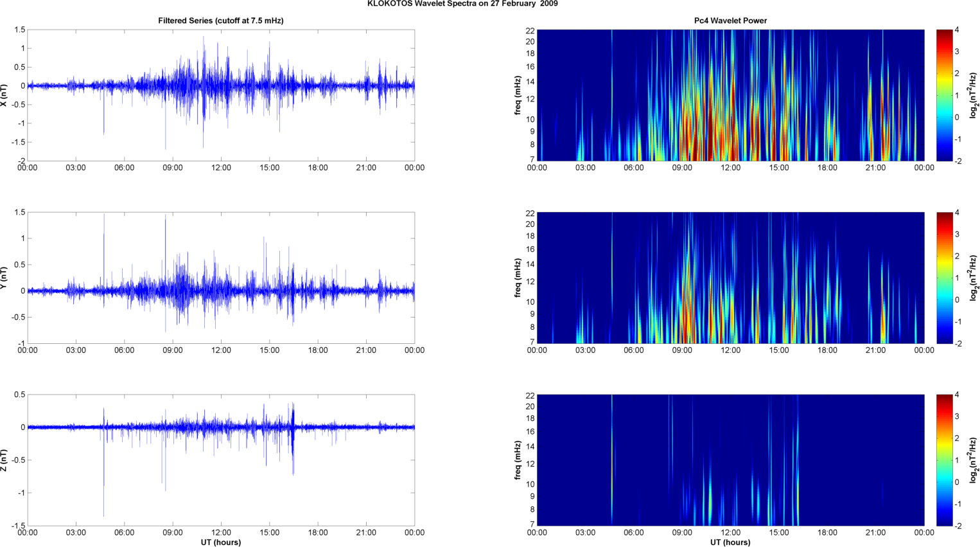Select the freq (mHz) label of top spectrogram

click(518, 95)
